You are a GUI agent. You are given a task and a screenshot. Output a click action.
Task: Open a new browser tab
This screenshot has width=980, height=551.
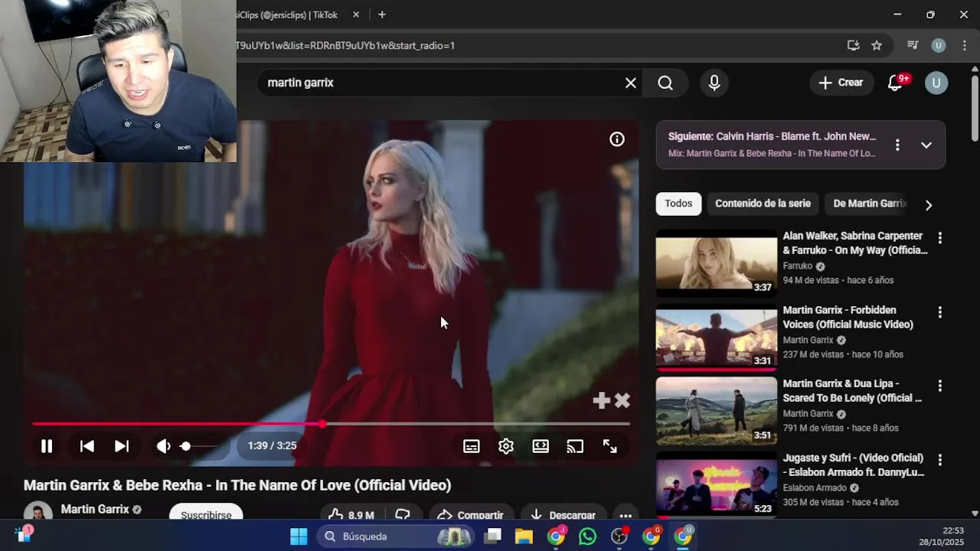(382, 15)
